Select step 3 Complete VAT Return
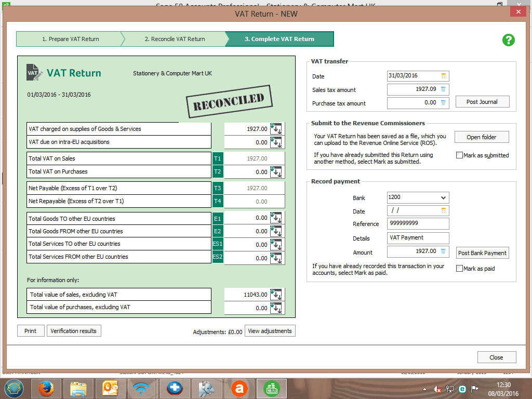532x399 pixels. (279, 39)
